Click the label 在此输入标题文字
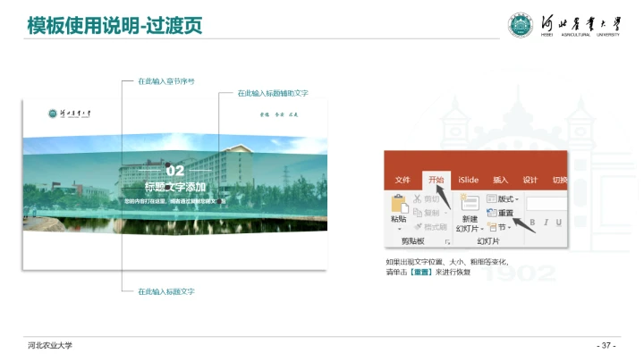Viewport: 644px width, 362px height. [166, 291]
